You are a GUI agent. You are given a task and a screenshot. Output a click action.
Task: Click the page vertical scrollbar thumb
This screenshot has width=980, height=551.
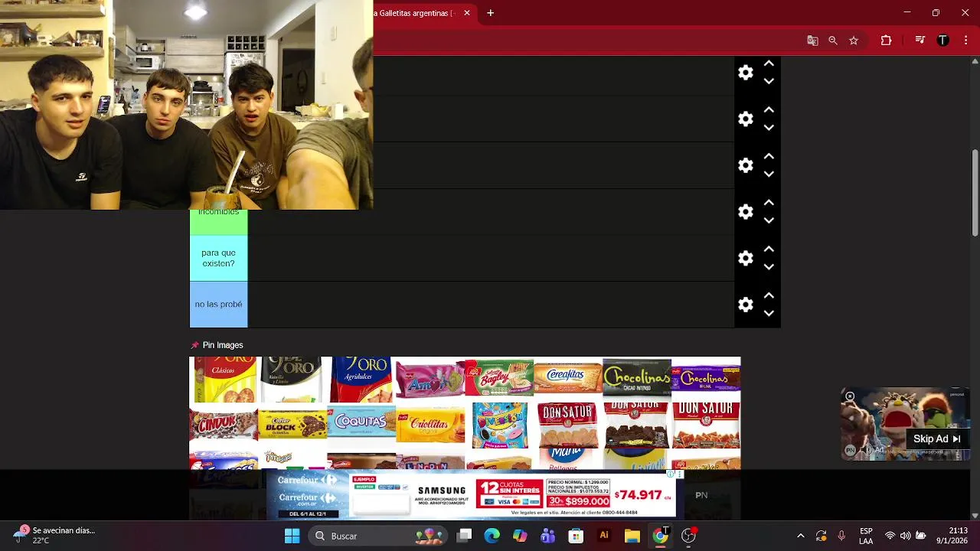975,193
